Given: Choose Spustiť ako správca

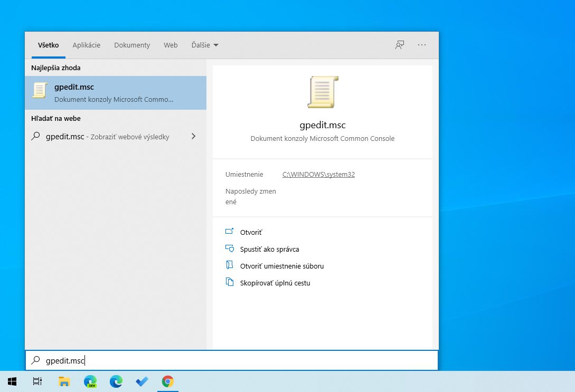Looking at the screenshot, I should pos(269,249).
